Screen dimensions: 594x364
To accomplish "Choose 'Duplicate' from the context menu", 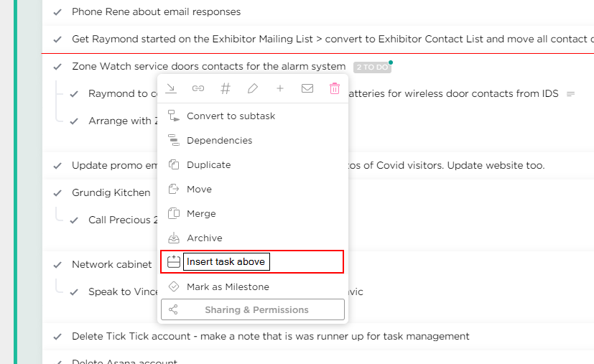I will [208, 165].
